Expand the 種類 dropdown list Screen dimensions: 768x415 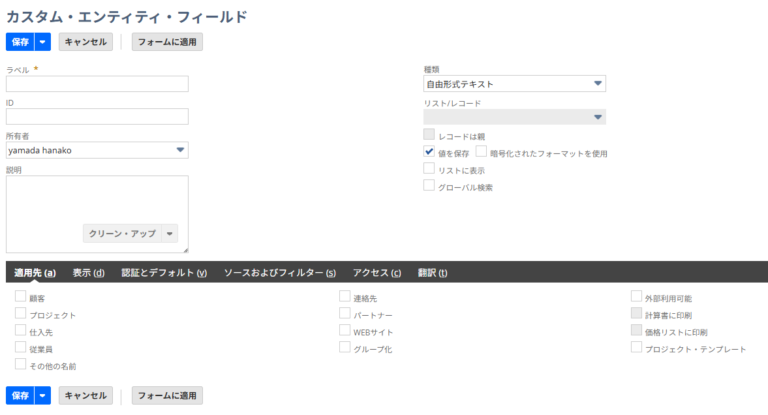[x=514, y=84]
